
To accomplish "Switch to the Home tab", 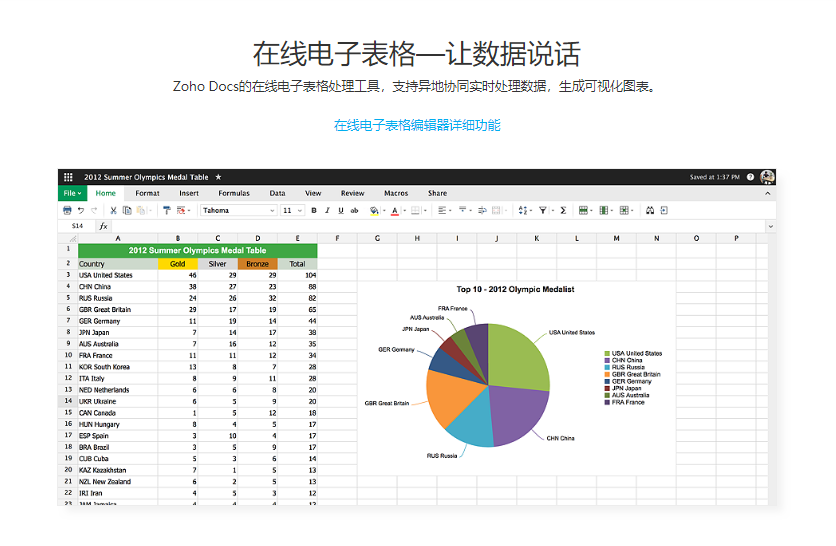I will click(x=106, y=193).
